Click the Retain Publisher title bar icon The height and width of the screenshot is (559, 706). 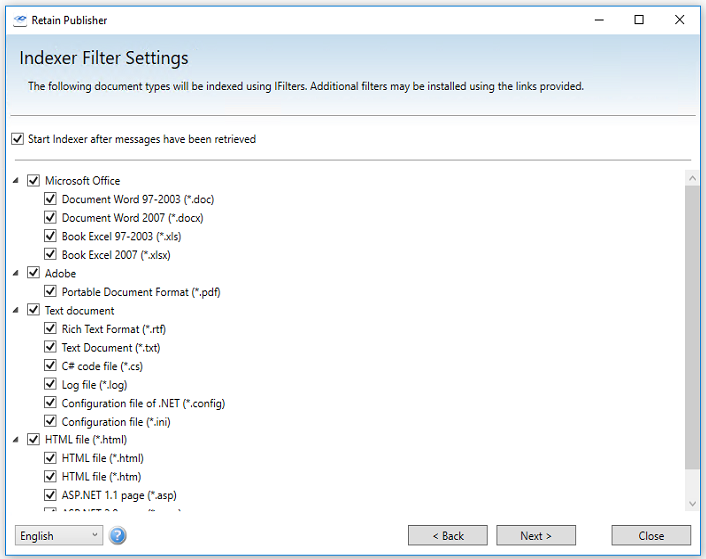[20, 20]
